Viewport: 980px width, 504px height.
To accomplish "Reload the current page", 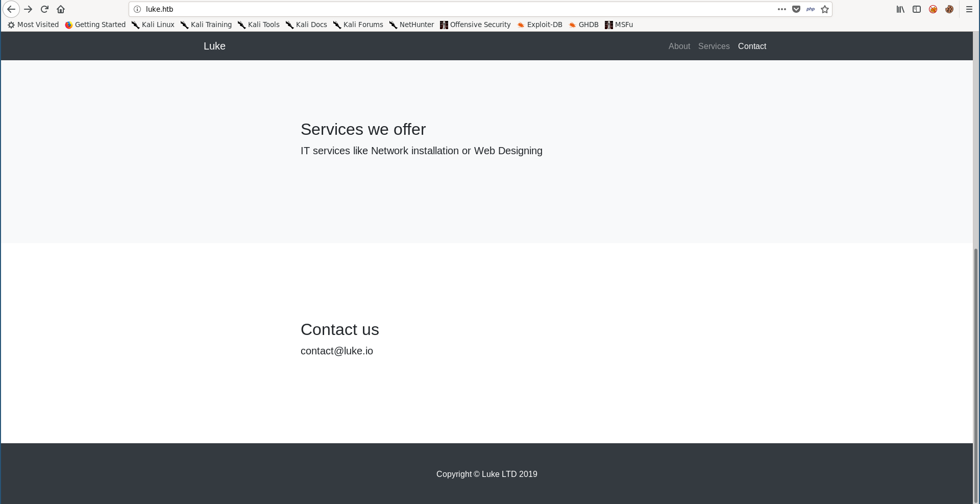I will [x=44, y=9].
